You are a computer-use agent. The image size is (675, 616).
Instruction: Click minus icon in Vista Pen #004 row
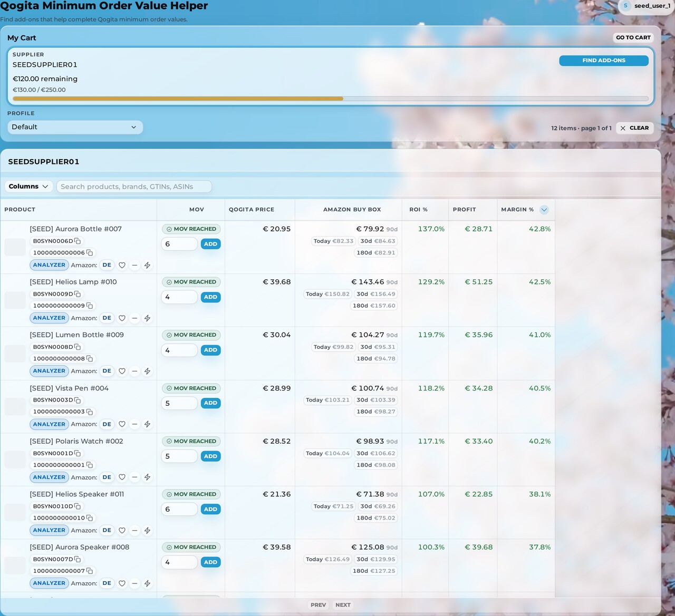coord(134,424)
